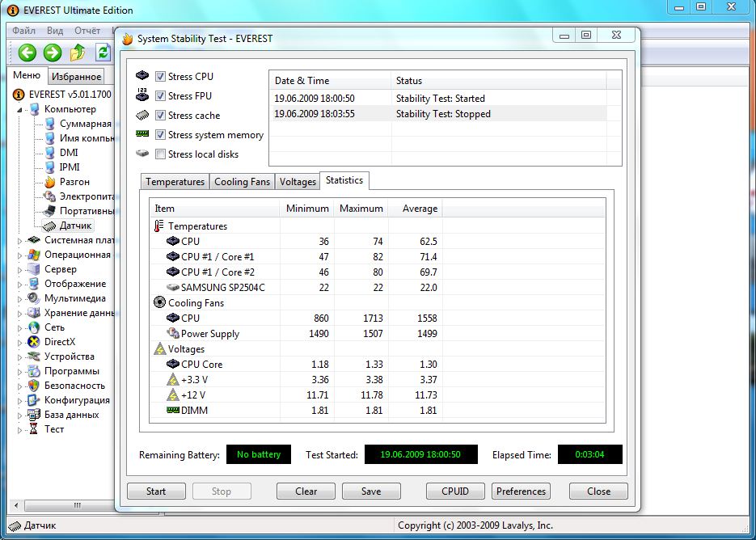Click the Компьютер computer icon
The image size is (756, 540).
pyautogui.click(x=34, y=109)
